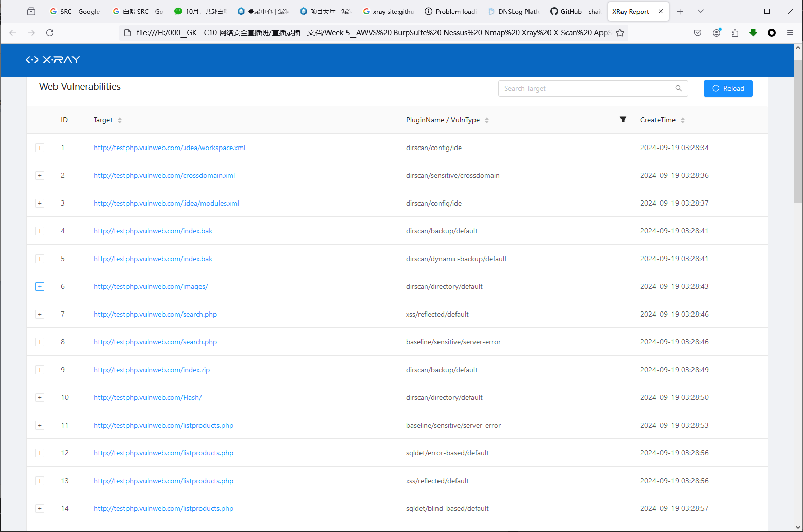Viewport: 803px width, 532px height.
Task: Click the browser reload button
Action: coord(50,33)
